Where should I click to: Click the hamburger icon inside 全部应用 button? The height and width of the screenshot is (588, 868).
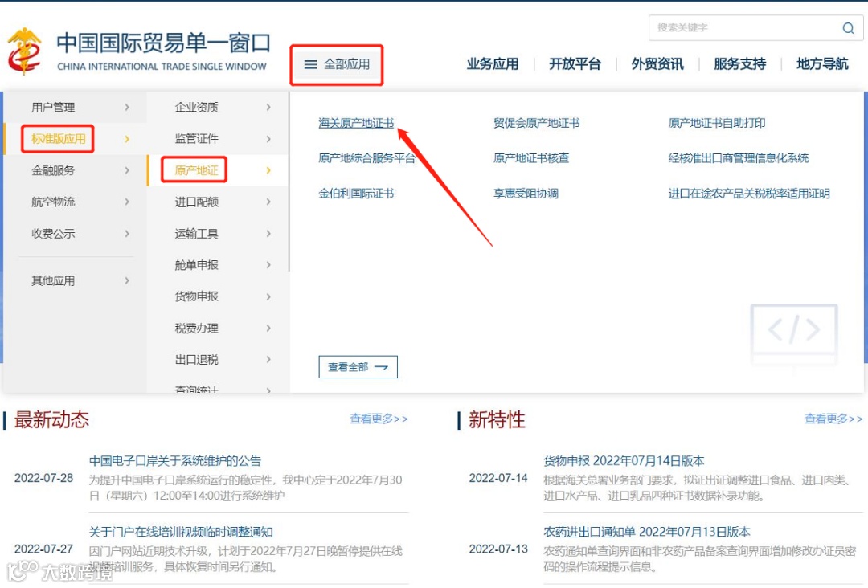pos(312,66)
